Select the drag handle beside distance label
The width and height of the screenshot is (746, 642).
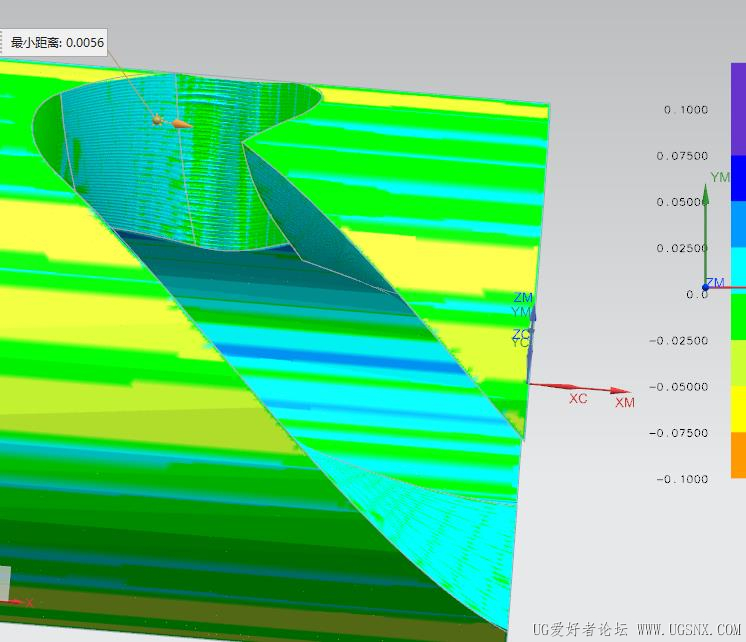click(x=1, y=43)
